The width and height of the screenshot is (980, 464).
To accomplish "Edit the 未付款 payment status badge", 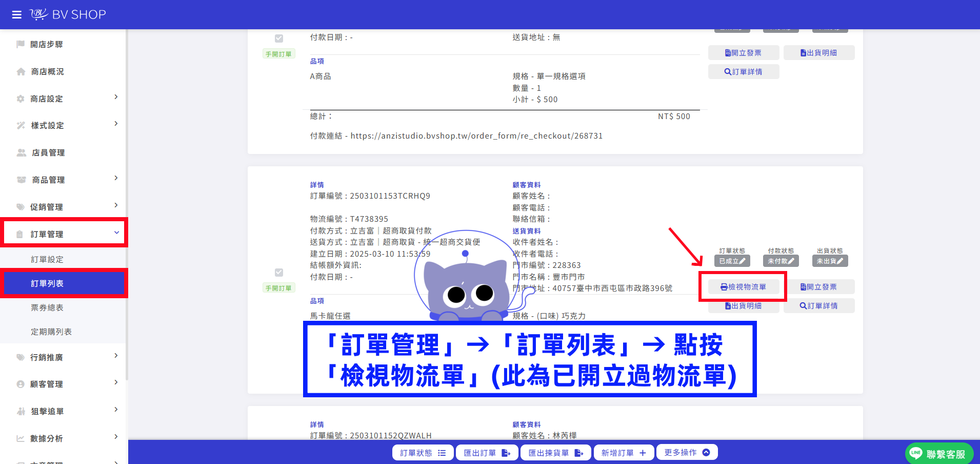I will click(781, 261).
